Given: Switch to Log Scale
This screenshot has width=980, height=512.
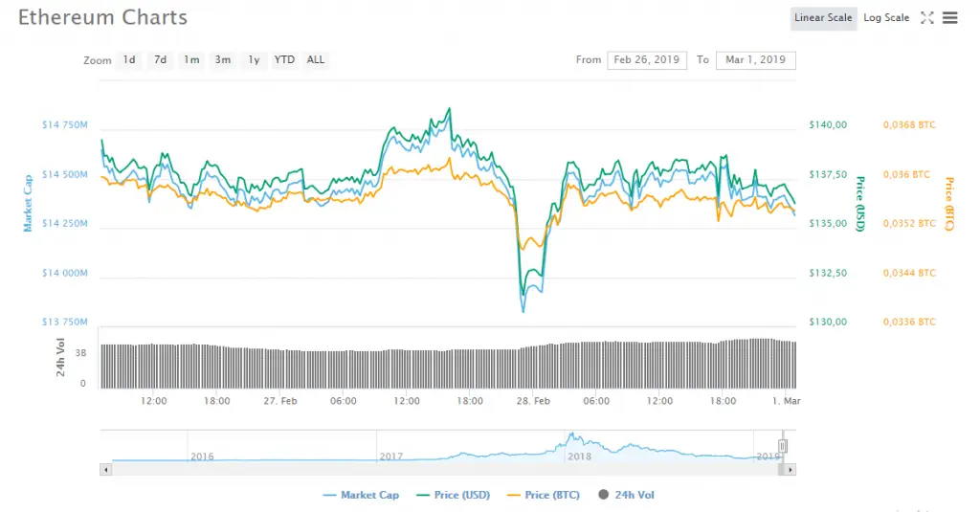Looking at the screenshot, I should (x=886, y=18).
